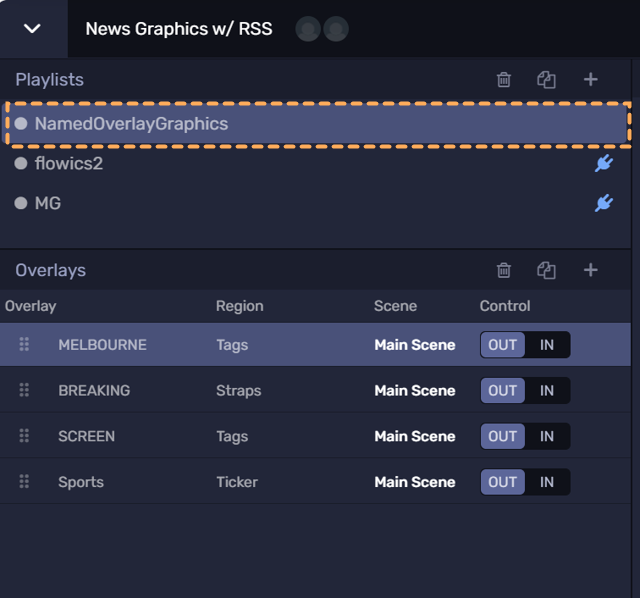
Task: Click the plug icon beside MG playlist
Action: 603,203
